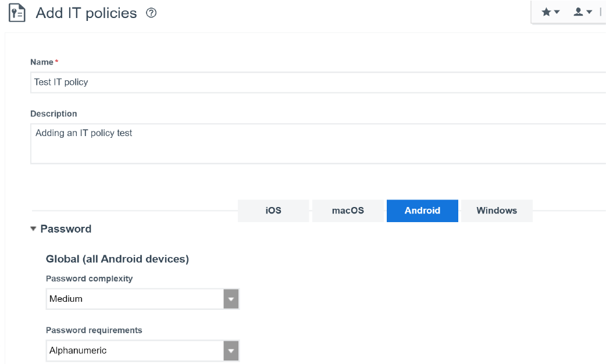Open the Password requirements dropdown showing Alphanumeric
This screenshot has width=606, height=364.
pos(135,351)
